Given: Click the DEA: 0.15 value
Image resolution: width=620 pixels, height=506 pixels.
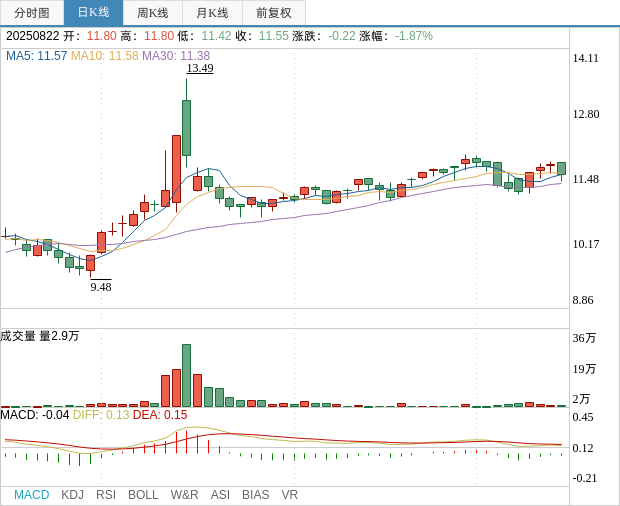Looking at the screenshot, I should click(x=160, y=415).
